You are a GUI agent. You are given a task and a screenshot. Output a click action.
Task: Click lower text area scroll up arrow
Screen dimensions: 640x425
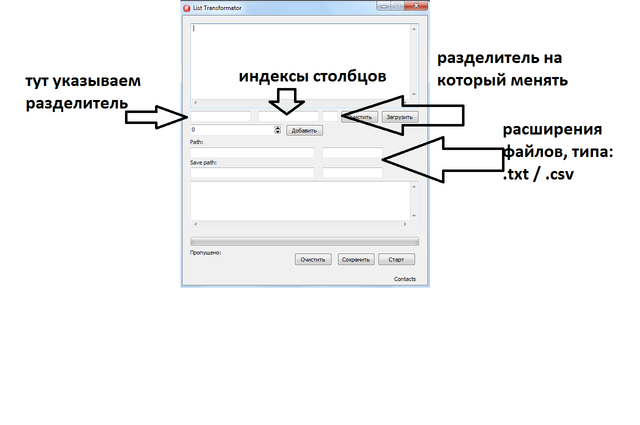click(414, 187)
